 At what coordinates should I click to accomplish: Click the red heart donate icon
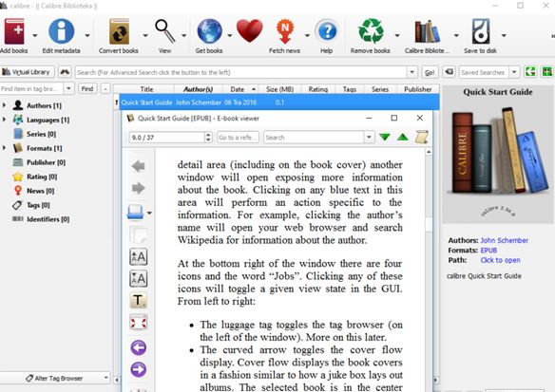pyautogui.click(x=250, y=31)
